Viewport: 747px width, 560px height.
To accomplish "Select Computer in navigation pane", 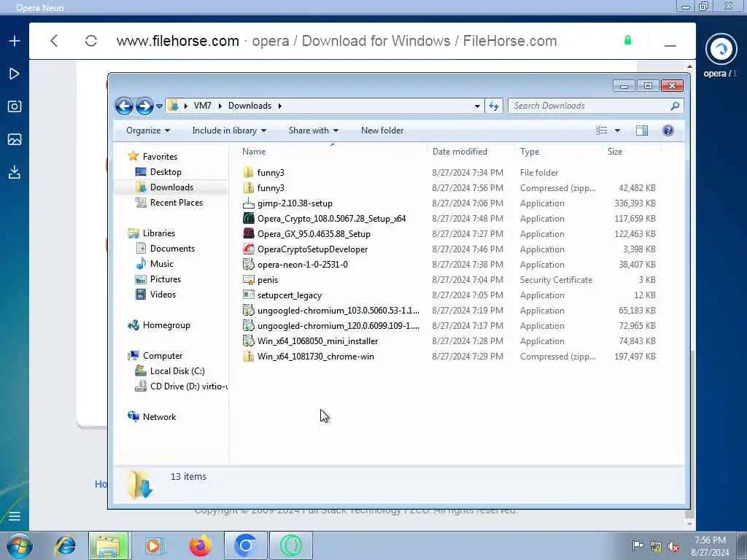I will tap(163, 356).
